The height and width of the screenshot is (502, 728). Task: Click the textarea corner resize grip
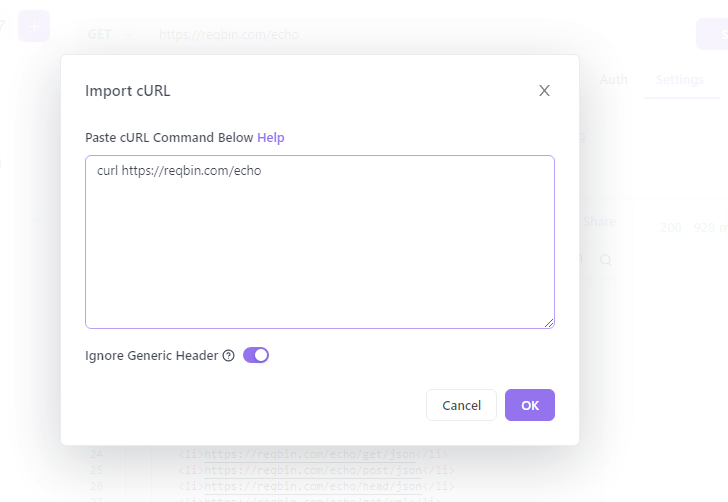click(x=549, y=323)
